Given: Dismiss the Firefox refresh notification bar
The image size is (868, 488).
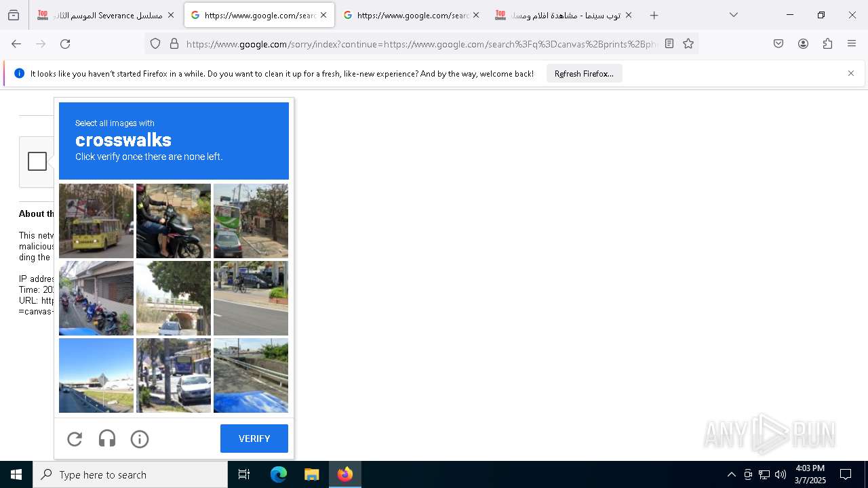Looking at the screenshot, I should [851, 73].
